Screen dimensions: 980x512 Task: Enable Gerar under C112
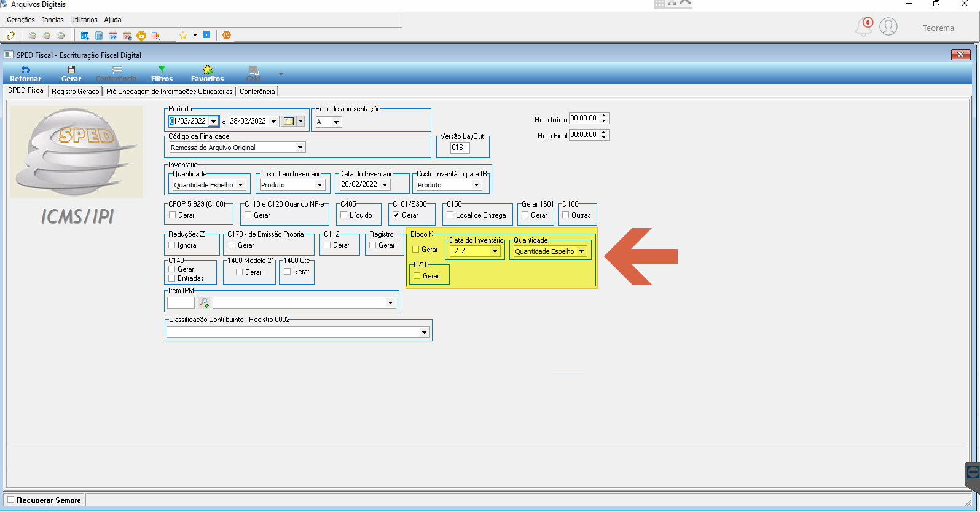327,245
